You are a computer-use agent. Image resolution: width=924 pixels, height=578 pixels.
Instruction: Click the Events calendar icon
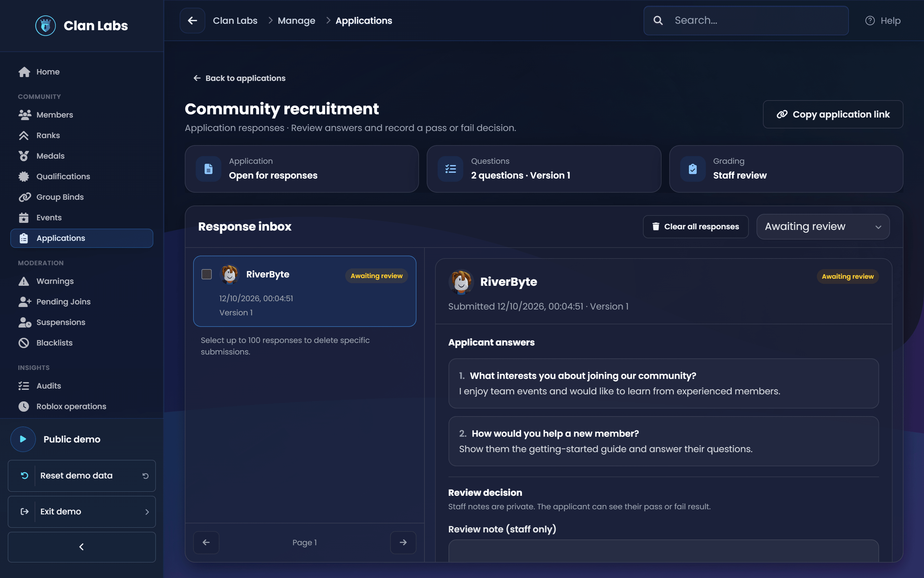(x=24, y=217)
